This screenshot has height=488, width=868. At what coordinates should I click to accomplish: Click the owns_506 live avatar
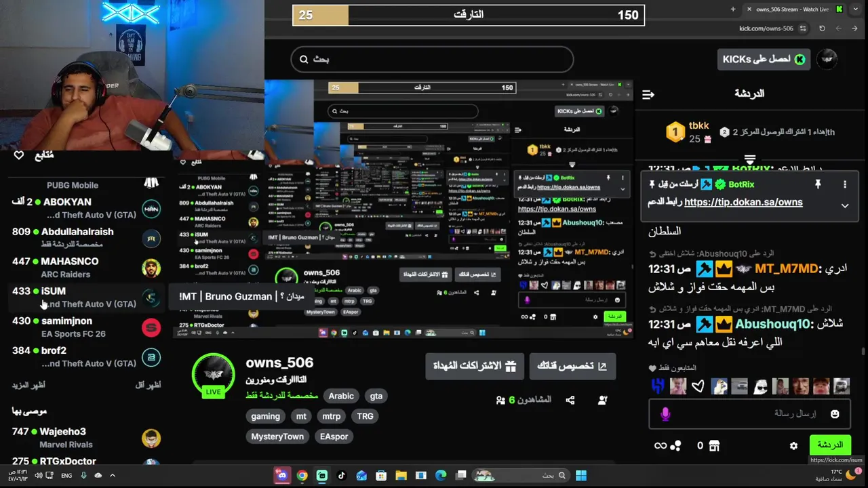[214, 373]
